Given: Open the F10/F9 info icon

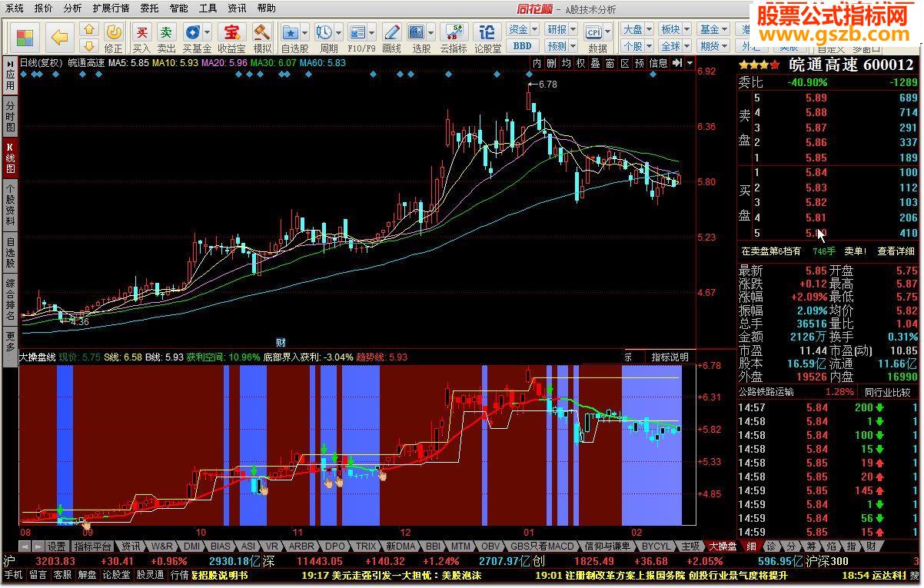Looking at the screenshot, I should click(357, 32).
